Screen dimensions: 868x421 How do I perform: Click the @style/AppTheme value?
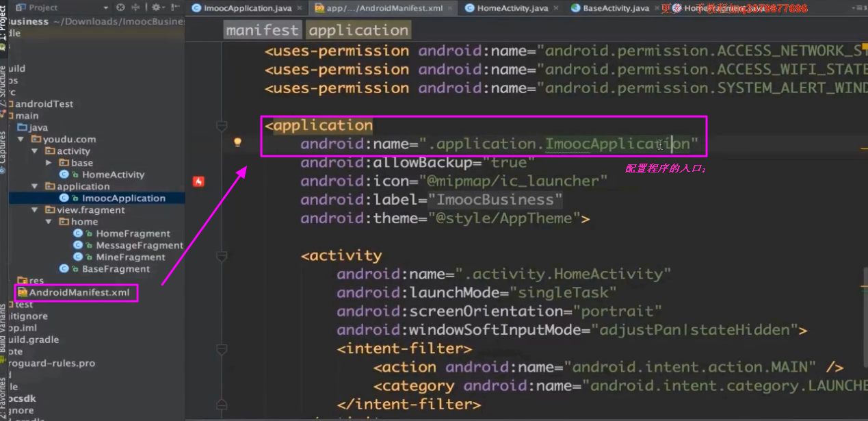point(504,218)
